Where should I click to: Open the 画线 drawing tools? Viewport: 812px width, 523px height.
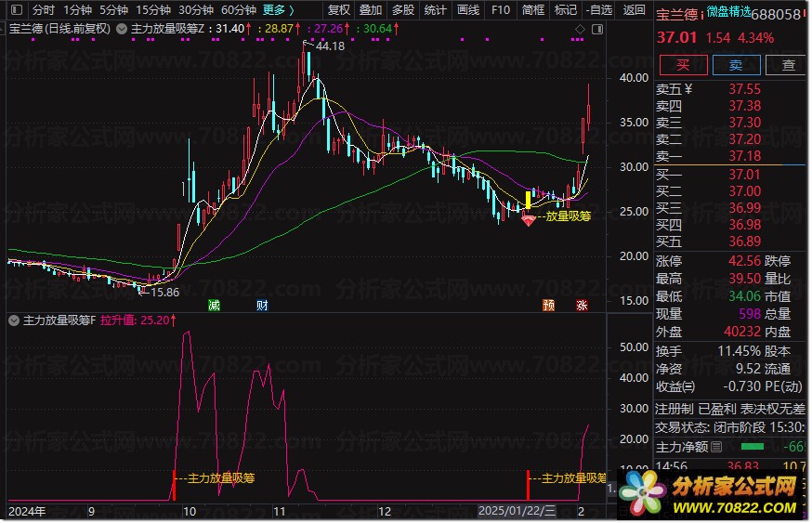click(467, 10)
